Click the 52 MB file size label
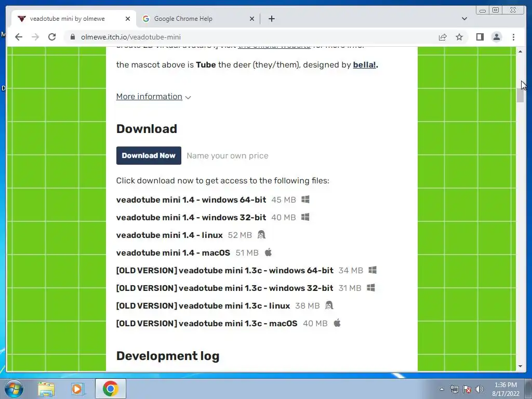 pyautogui.click(x=240, y=235)
